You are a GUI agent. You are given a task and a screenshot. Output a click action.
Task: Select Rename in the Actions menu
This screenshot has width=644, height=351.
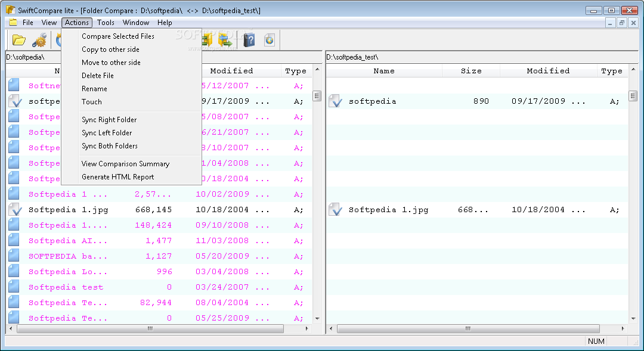point(131,89)
